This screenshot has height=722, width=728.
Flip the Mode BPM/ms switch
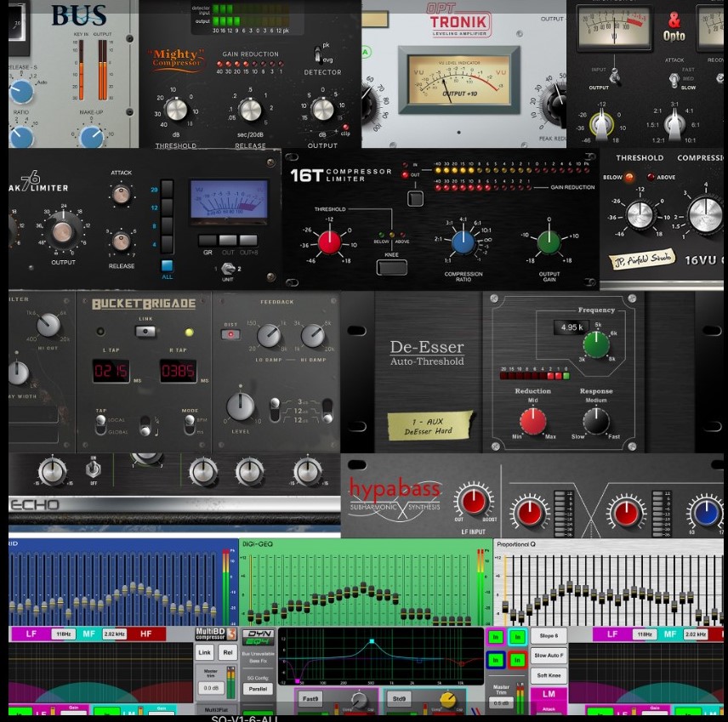tap(190, 424)
